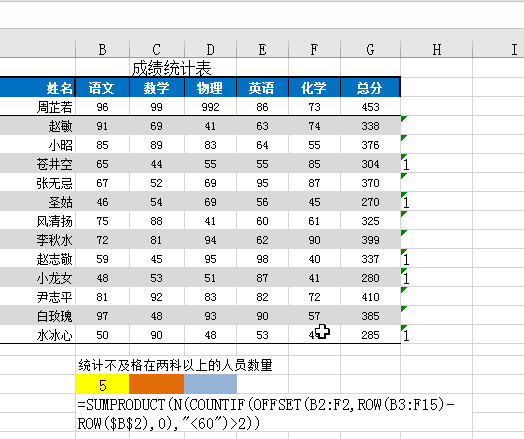This screenshot has height=439, width=524.
Task: Select the name cell 李秋水
Action: click(x=38, y=240)
